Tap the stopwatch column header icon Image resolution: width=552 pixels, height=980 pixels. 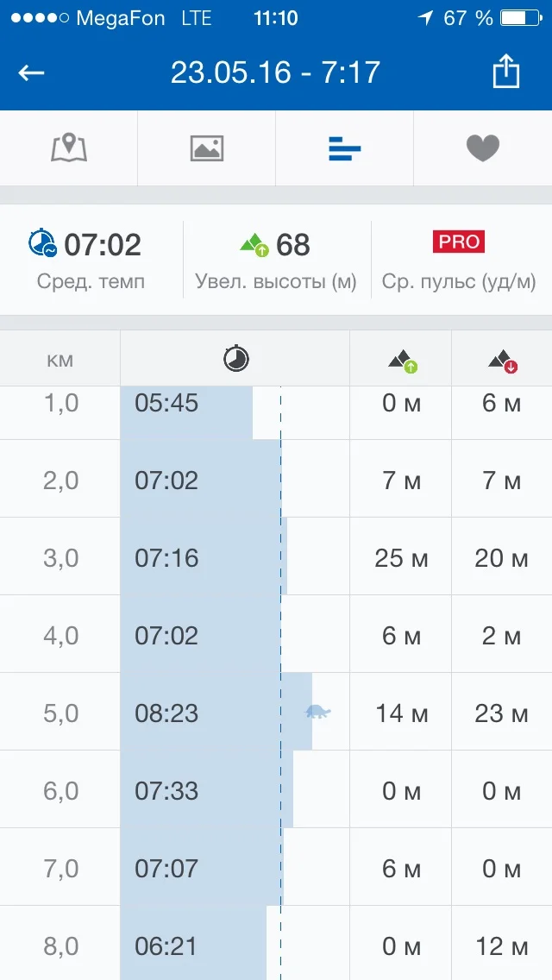click(x=235, y=359)
